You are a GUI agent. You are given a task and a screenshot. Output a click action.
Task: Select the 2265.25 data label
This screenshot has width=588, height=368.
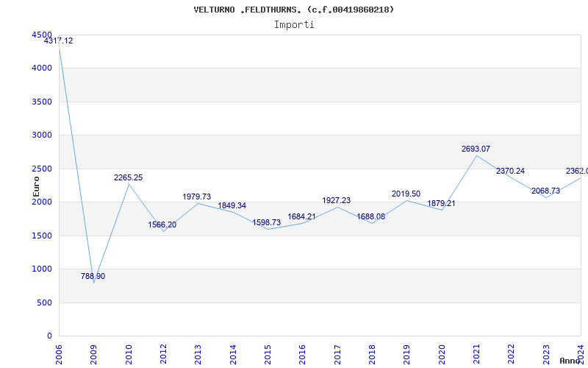coord(128,177)
